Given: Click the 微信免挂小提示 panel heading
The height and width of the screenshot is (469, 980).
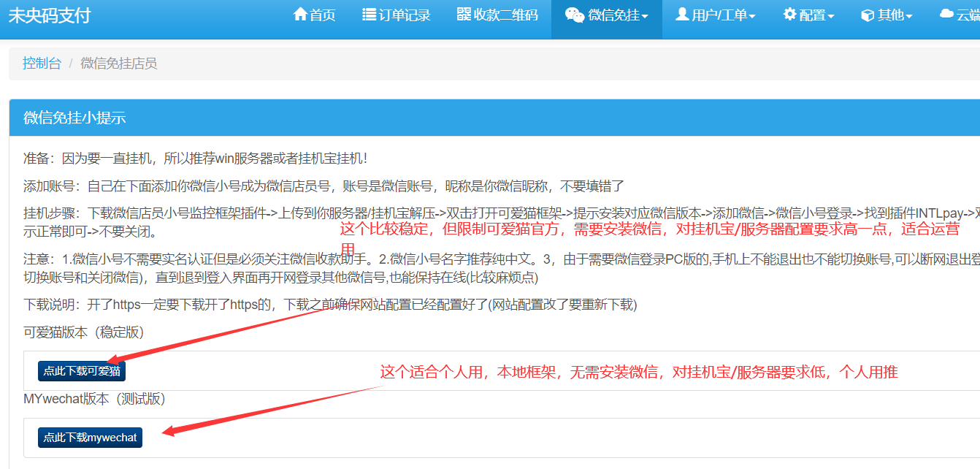Looking at the screenshot, I should click(74, 118).
